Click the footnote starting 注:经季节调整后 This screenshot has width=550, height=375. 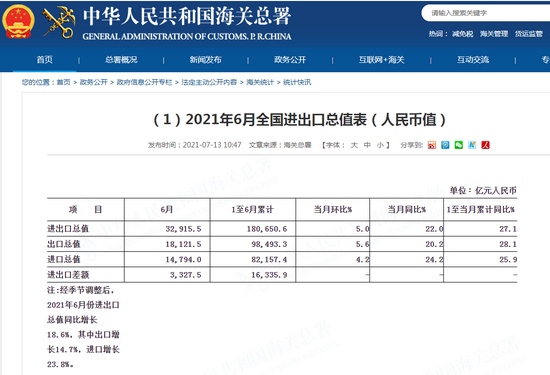click(x=83, y=327)
